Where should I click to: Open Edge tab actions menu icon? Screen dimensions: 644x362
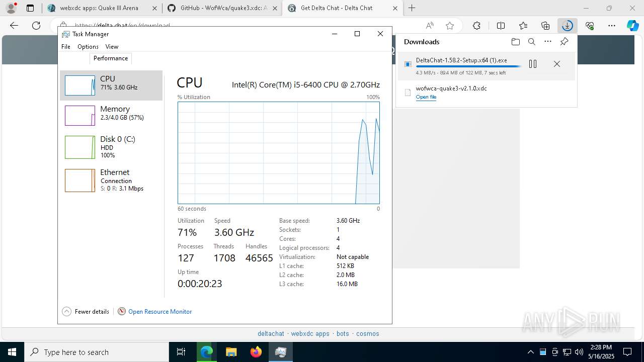pos(30,8)
